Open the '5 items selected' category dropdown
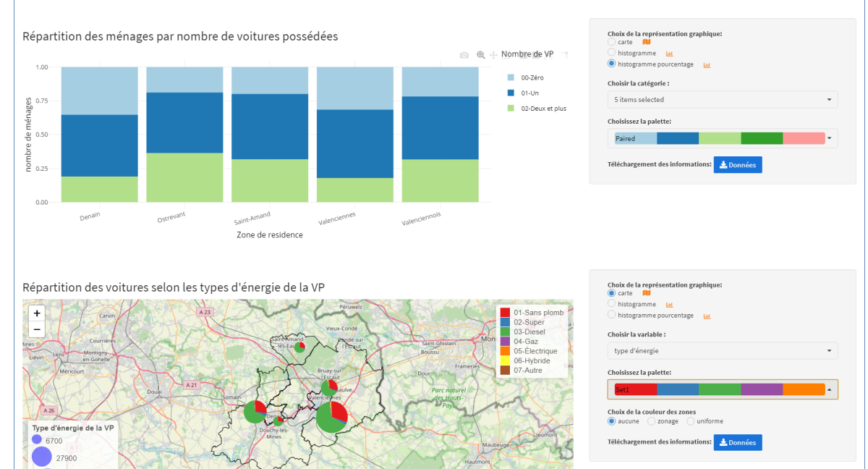Image resolution: width=868 pixels, height=469 pixels. [722, 100]
